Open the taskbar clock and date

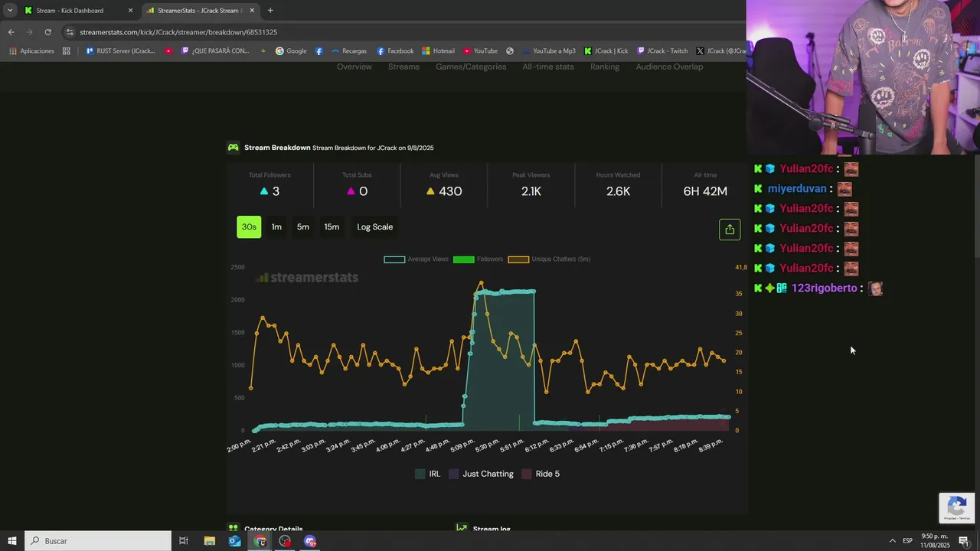935,541
